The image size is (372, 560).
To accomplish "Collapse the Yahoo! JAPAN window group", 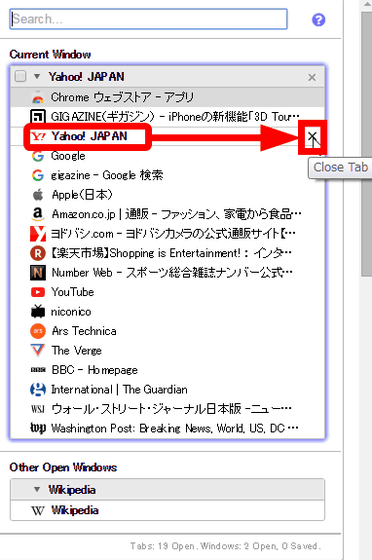I will (x=37, y=76).
